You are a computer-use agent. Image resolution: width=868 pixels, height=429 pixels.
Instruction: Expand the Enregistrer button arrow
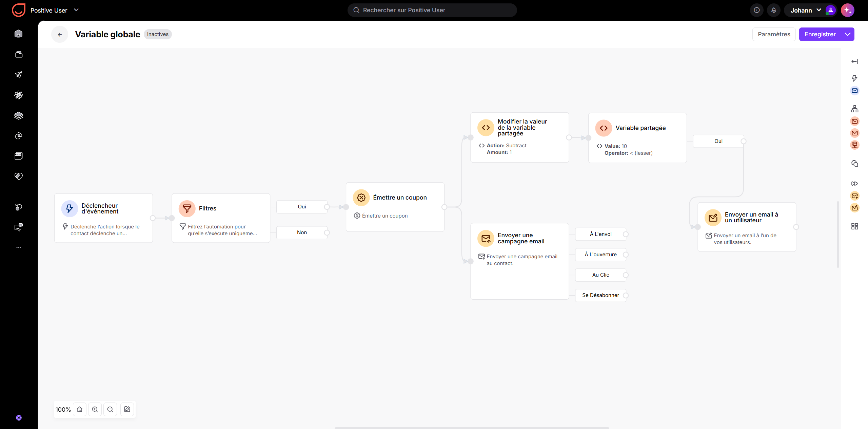848,34
